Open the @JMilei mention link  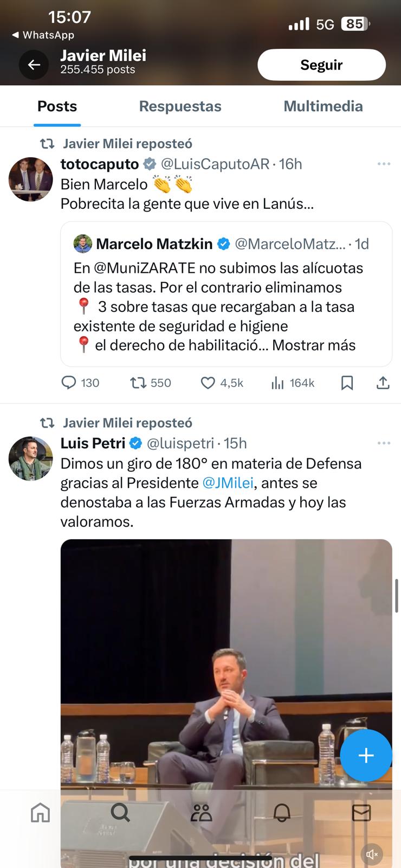pos(228,483)
